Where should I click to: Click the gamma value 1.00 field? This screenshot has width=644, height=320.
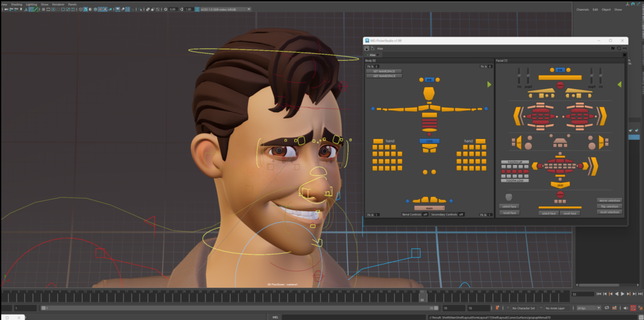tap(188, 9)
